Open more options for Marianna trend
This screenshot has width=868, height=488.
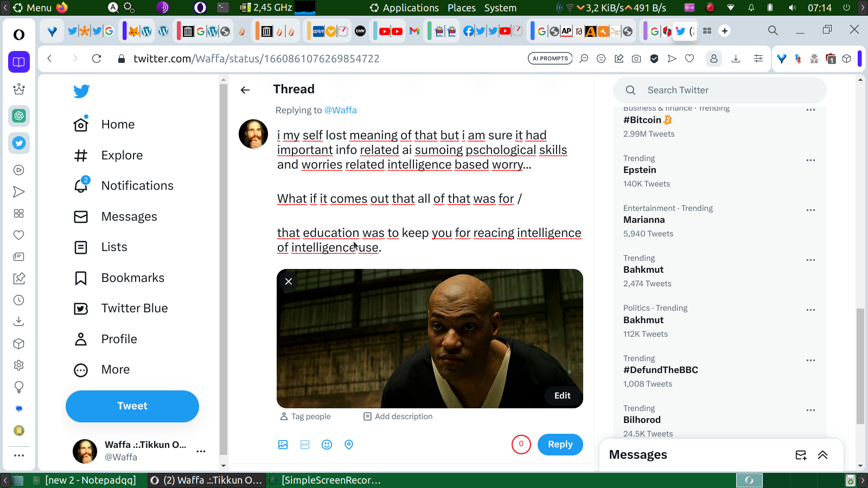pos(810,210)
